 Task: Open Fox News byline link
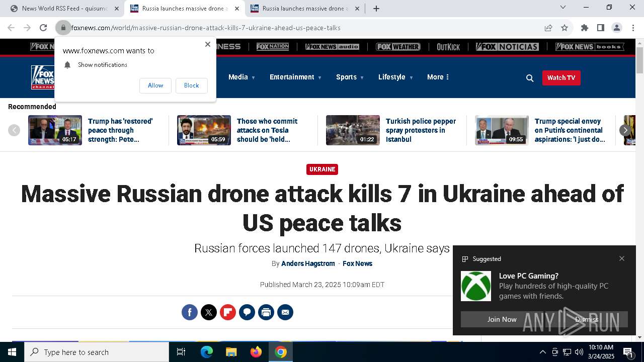coord(358,263)
